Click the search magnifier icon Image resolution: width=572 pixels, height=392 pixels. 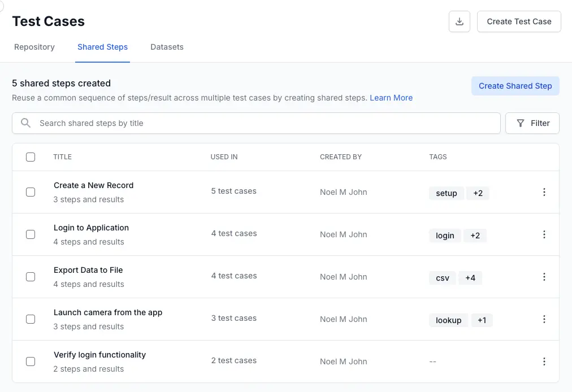click(24, 123)
